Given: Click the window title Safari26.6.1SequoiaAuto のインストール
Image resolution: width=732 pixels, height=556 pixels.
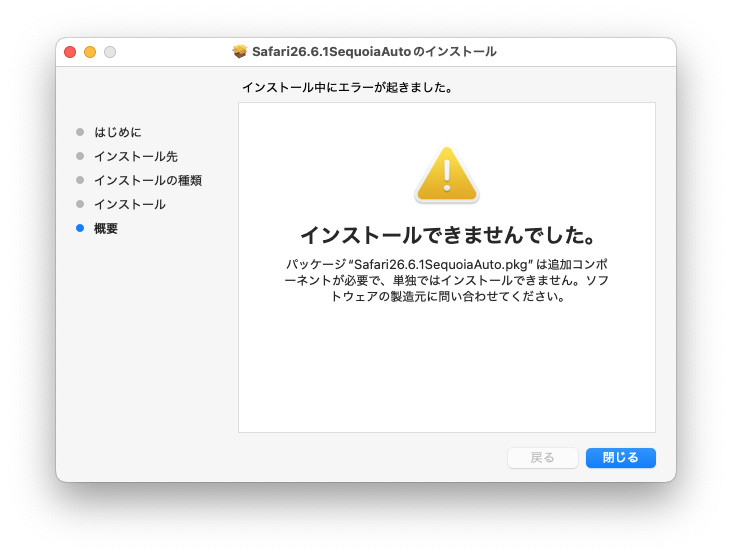Looking at the screenshot, I should [374, 51].
